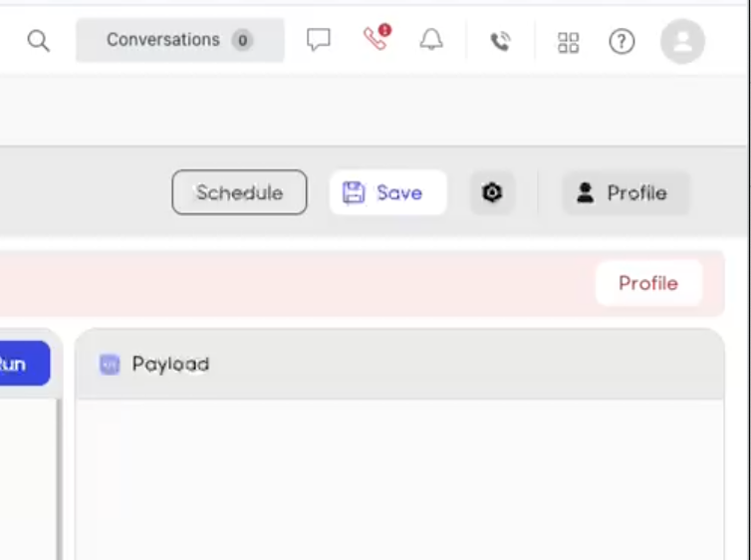Viewport: 751px width, 560px height.
Task: Click the gray Profile button with person icon
Action: point(626,192)
